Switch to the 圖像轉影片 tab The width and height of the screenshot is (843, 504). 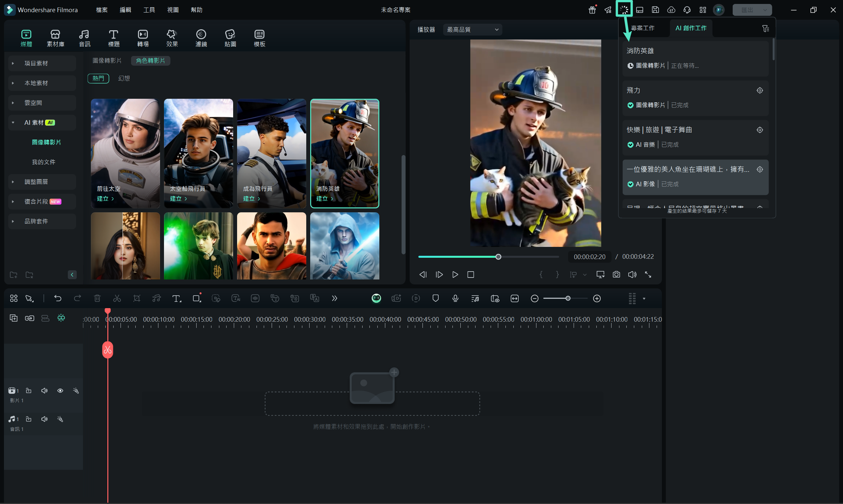tap(107, 61)
